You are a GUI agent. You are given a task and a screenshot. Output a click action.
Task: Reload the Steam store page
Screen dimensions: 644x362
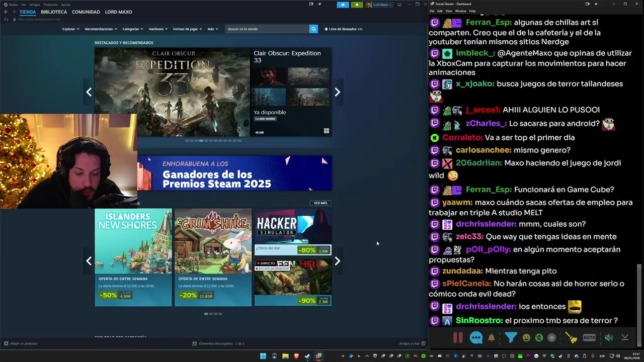pyautogui.click(x=6, y=19)
